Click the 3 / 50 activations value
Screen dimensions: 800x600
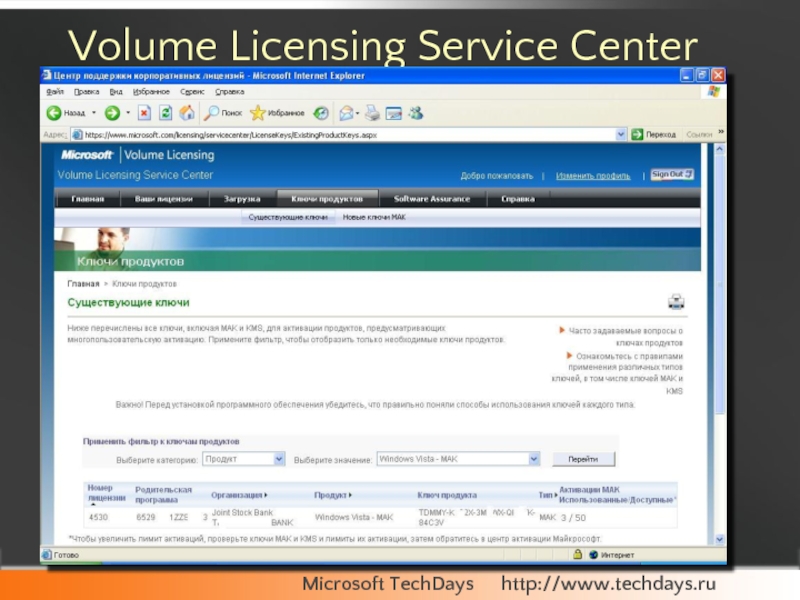[573, 518]
